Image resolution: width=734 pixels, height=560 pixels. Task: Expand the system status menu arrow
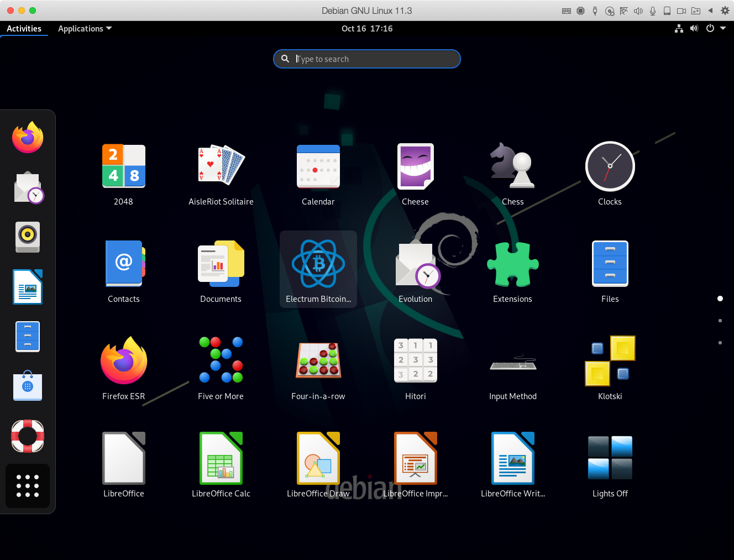722,28
